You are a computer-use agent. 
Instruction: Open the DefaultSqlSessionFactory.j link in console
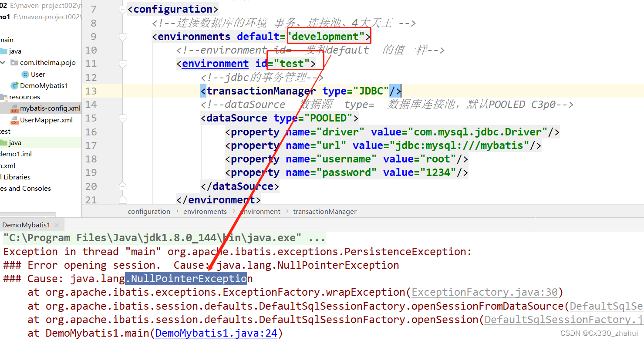[564, 320]
